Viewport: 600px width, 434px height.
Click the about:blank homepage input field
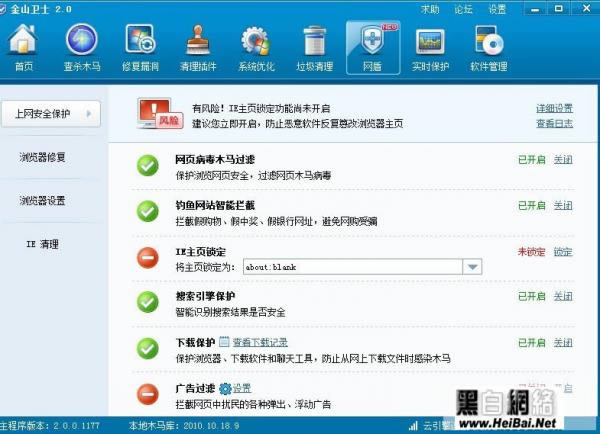click(x=353, y=267)
